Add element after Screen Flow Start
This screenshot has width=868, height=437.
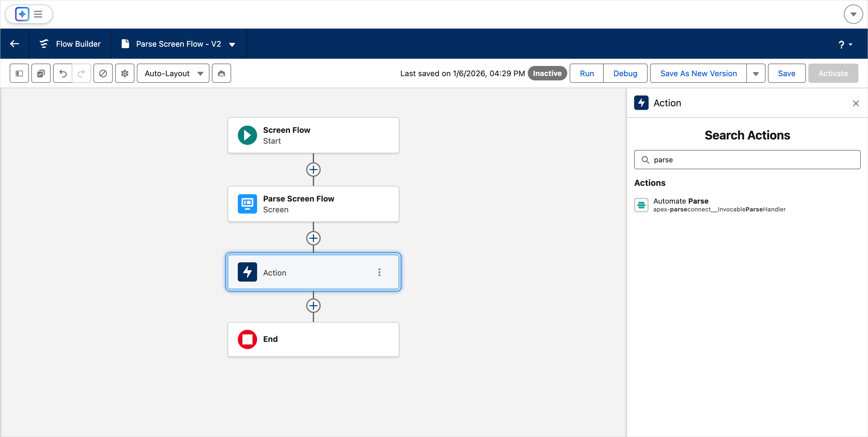313,170
